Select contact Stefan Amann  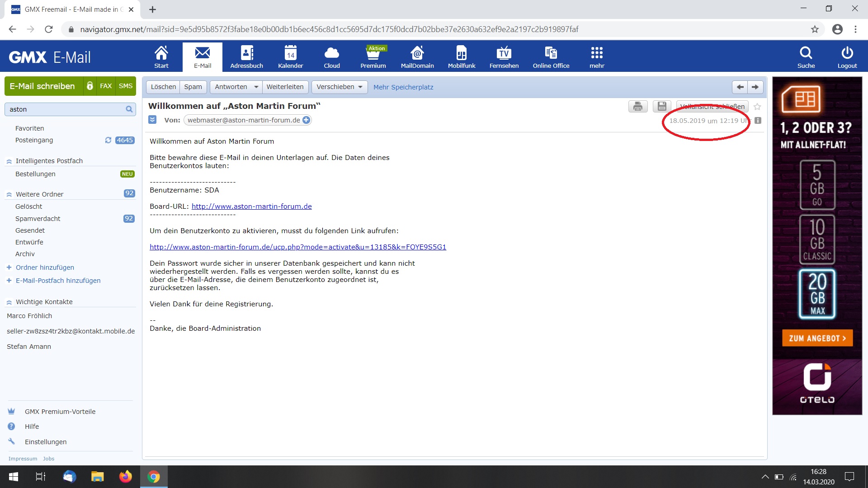coord(29,347)
